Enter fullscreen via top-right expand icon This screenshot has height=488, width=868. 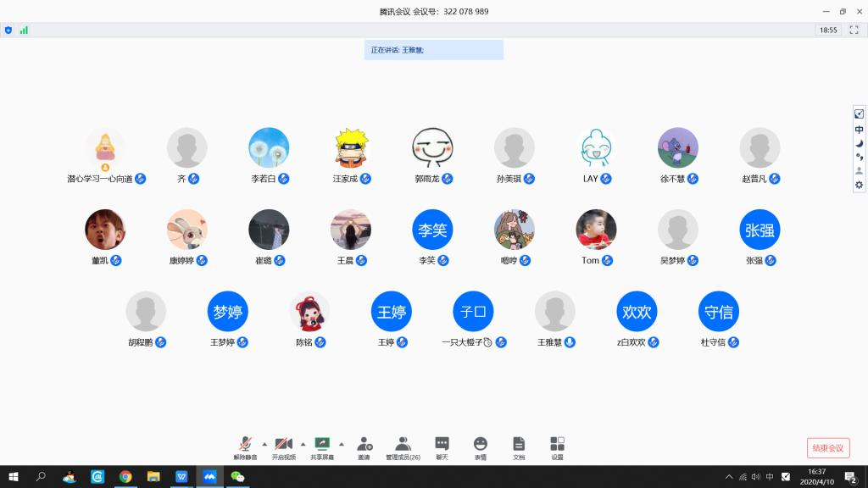pos(859,114)
